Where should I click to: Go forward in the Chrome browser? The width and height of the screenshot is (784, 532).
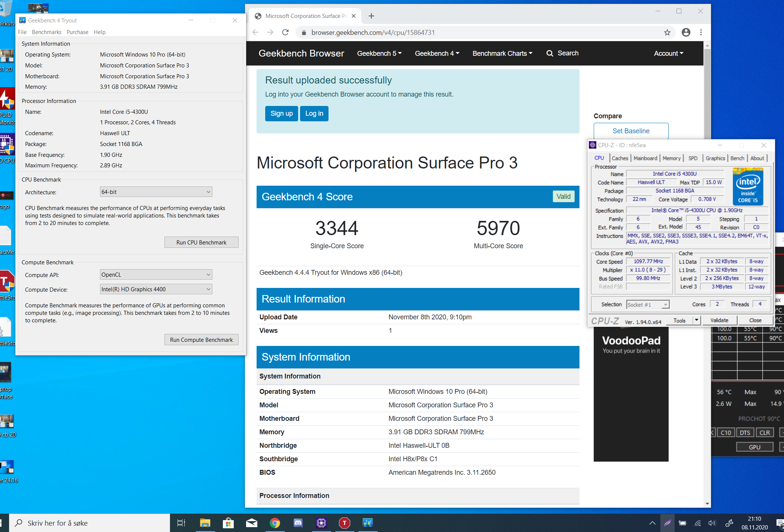click(x=270, y=33)
